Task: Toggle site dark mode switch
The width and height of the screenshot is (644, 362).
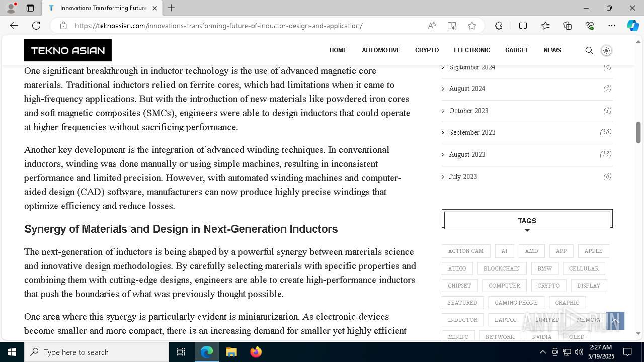Action: point(606,50)
